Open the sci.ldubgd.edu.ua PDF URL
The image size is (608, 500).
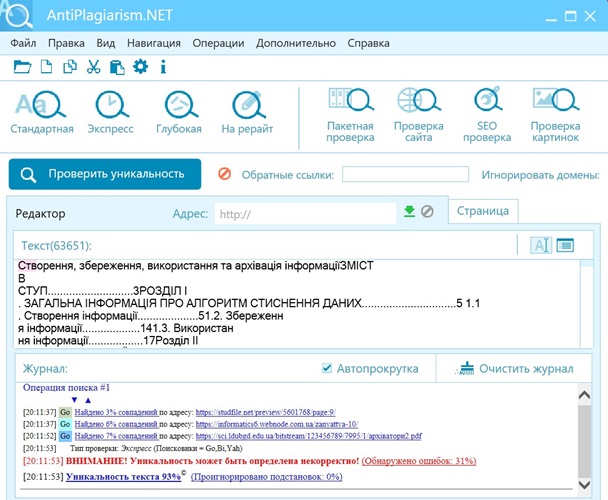coord(309,436)
